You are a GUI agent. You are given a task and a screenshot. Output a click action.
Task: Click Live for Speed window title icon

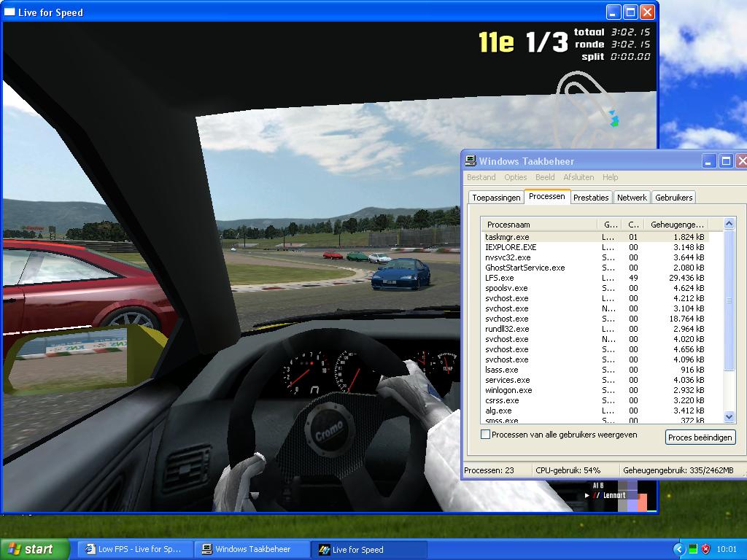(x=9, y=12)
